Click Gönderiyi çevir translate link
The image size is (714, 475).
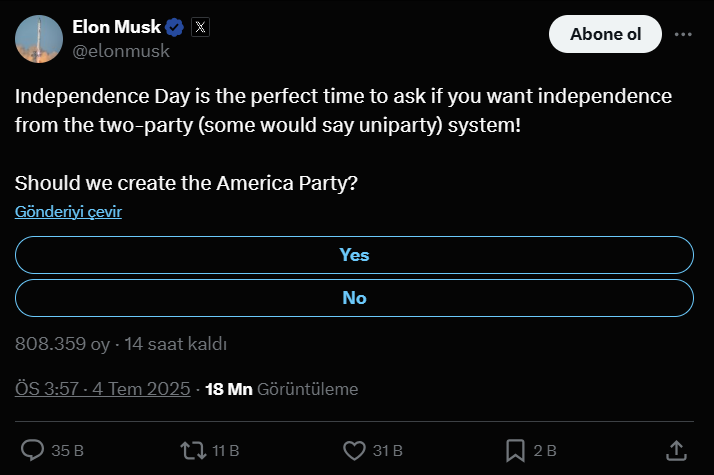[68, 212]
